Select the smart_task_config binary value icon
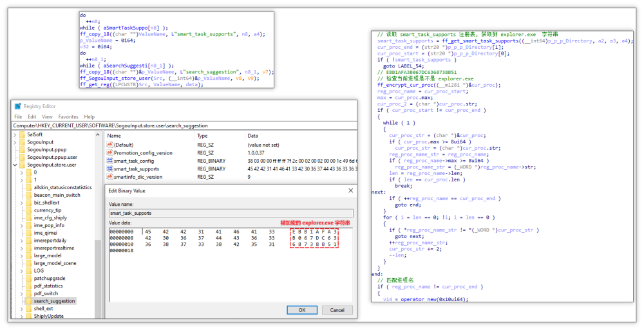This screenshot has width=644, height=330. [109, 161]
